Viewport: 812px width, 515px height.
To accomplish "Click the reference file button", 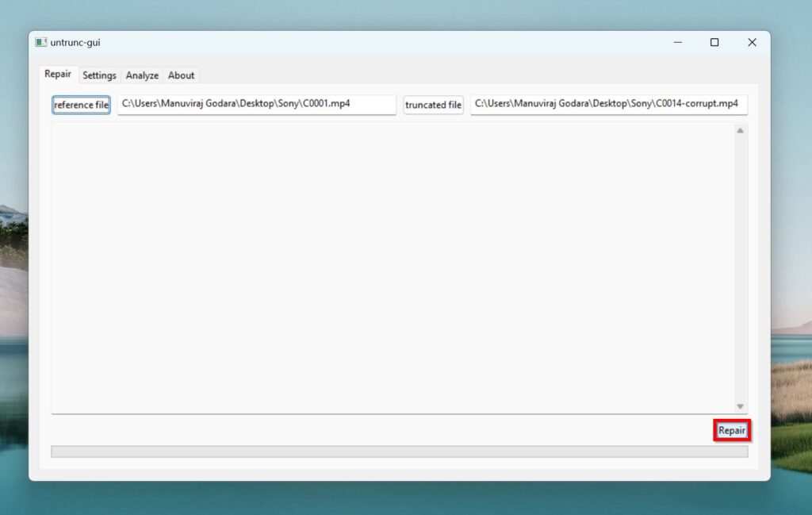I will tap(82, 105).
